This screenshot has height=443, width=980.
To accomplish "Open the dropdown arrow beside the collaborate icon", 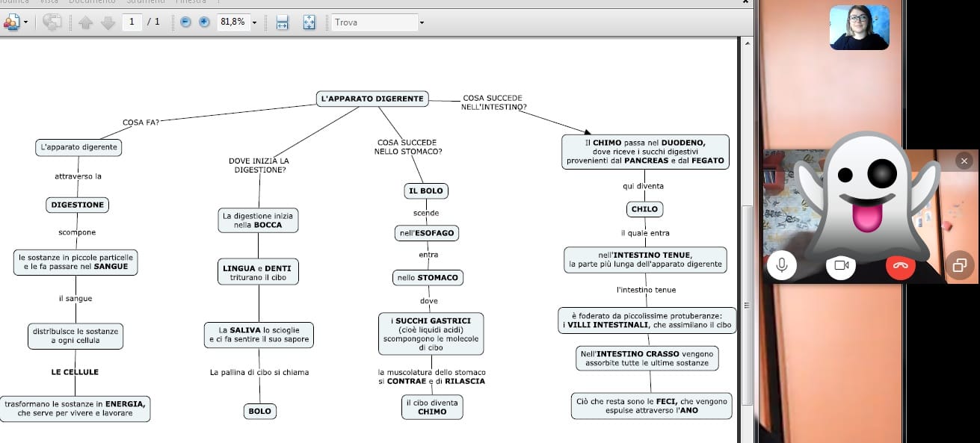I will click(x=25, y=22).
